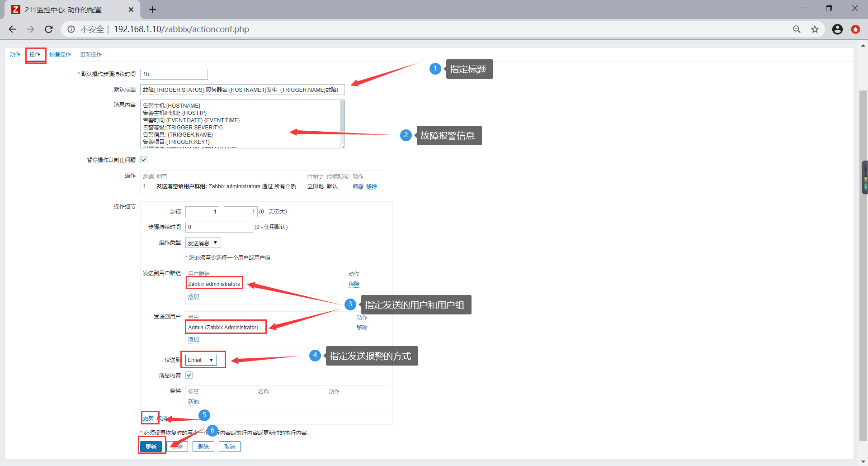
Task: Bookmark this page with the star icon
Action: [815, 29]
